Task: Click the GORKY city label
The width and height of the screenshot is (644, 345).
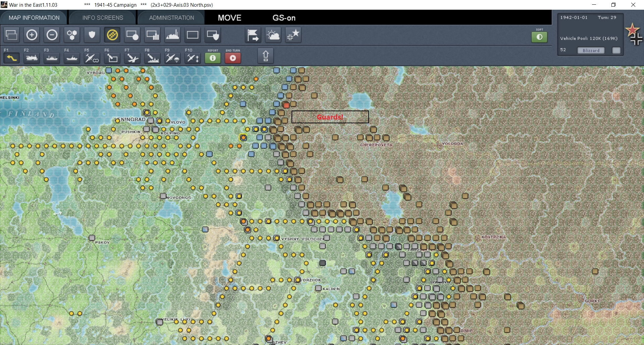Action: (592, 301)
